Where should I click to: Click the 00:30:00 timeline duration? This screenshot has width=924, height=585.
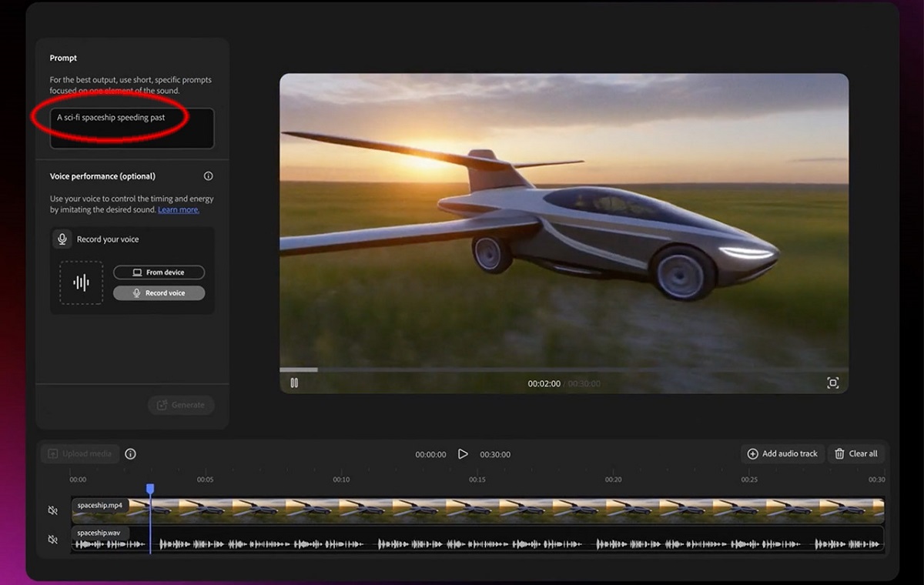coord(495,454)
